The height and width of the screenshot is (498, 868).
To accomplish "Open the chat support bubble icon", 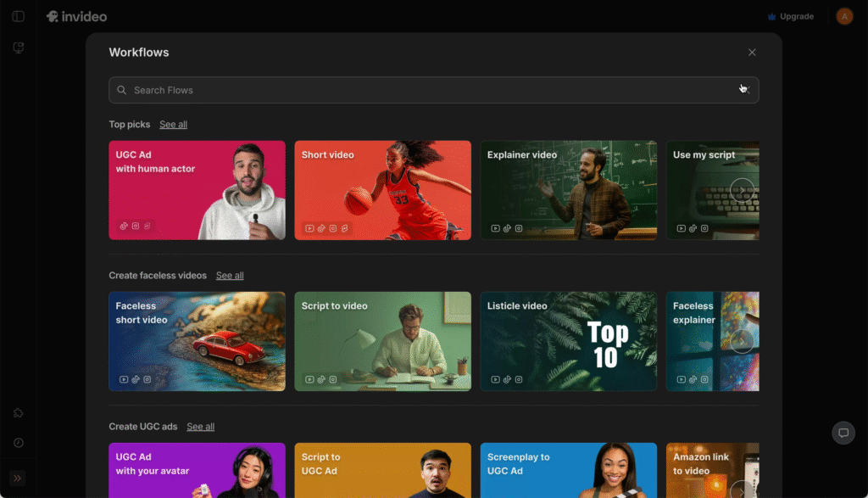I will [843, 433].
